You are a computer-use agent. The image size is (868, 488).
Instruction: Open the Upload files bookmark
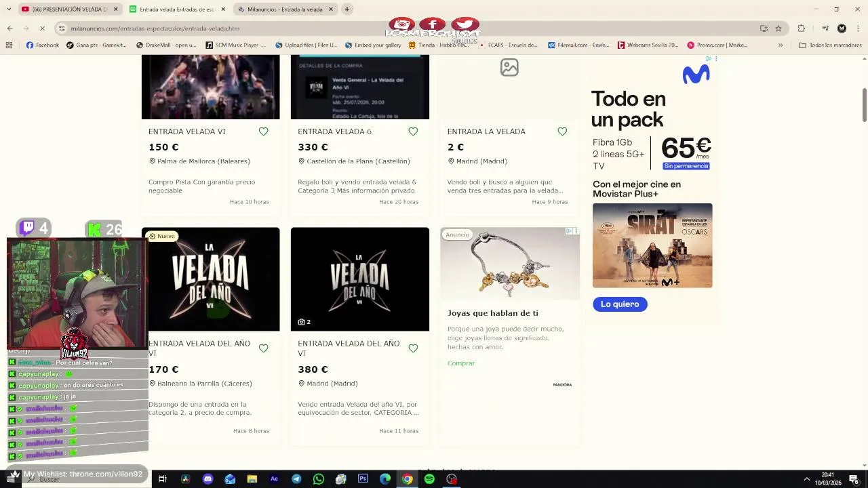(x=306, y=45)
